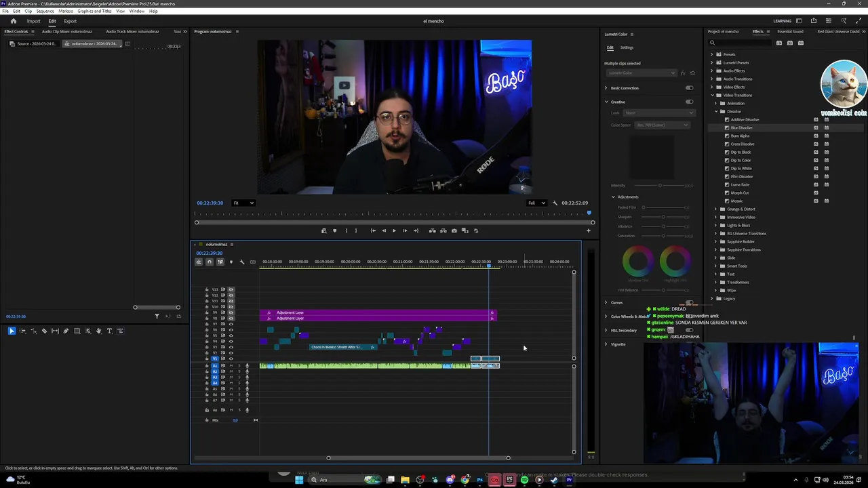The image size is (868, 488).
Task: Click the LEARNING button
Action: [x=782, y=21]
